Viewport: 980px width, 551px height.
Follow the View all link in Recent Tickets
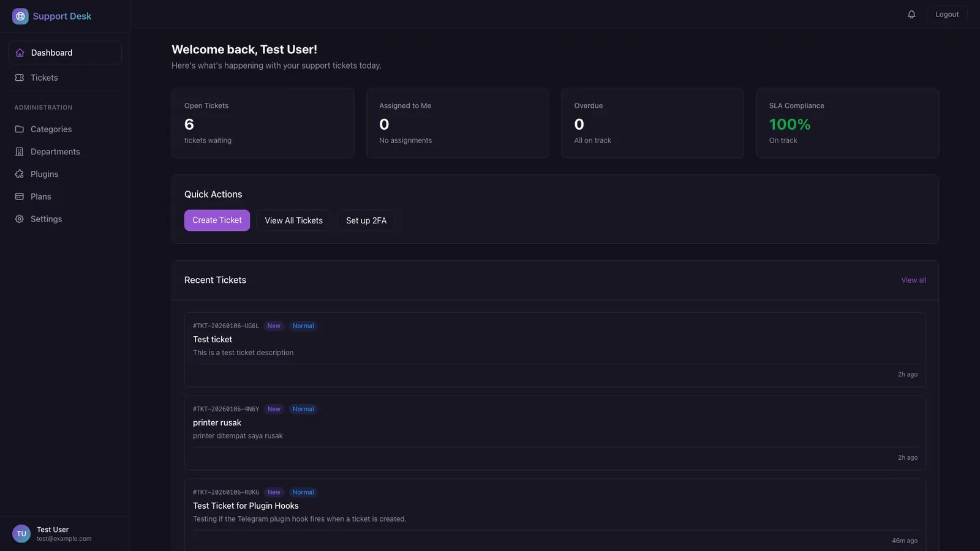[913, 280]
